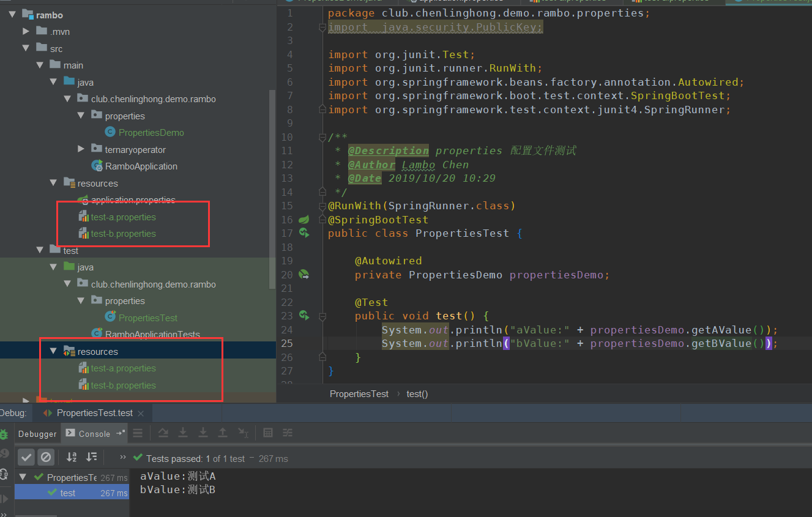812x517 pixels.
Task: Click the Rerun debug bug icon
Action: (4, 434)
